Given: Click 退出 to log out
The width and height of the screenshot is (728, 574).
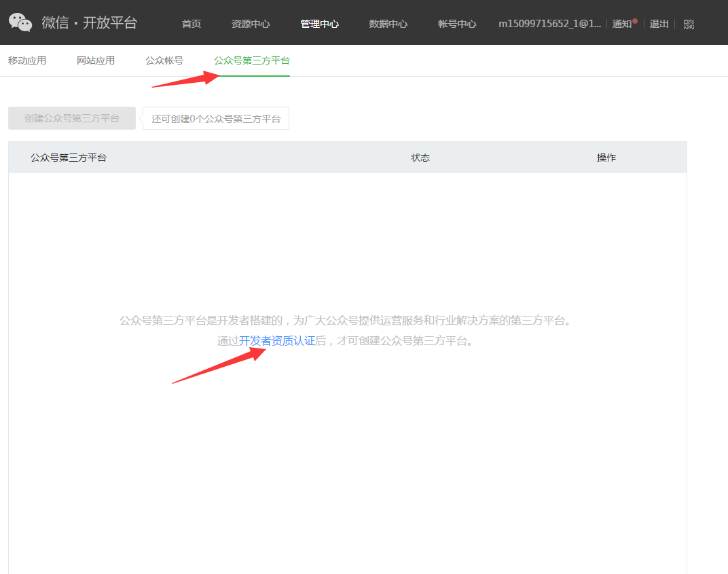Looking at the screenshot, I should [x=659, y=24].
